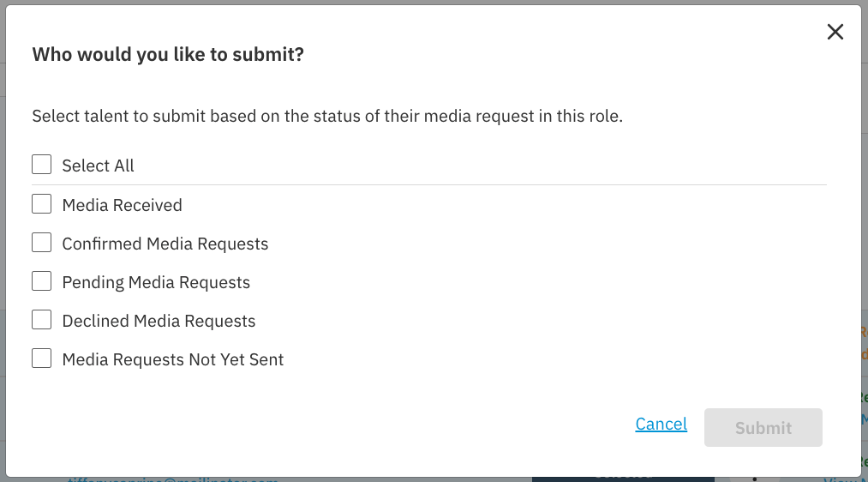868x482 pixels.
Task: Click the "Confirmed Media Requests" label text
Action: 165,244
